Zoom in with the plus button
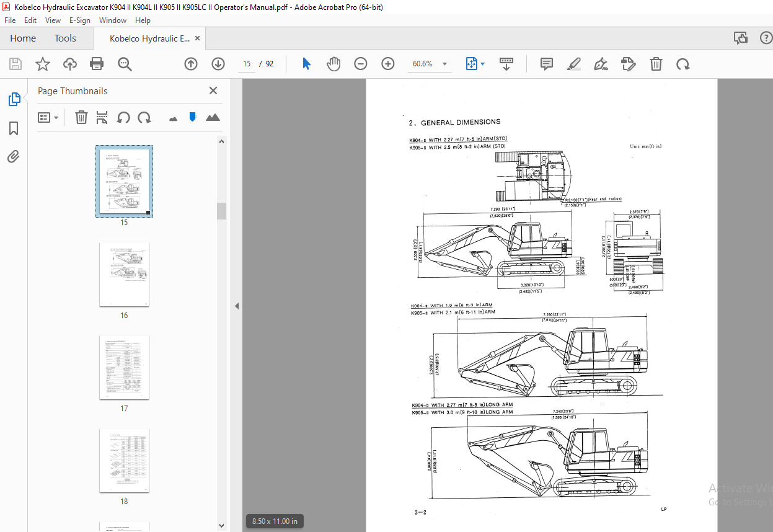773x532 pixels. (388, 64)
